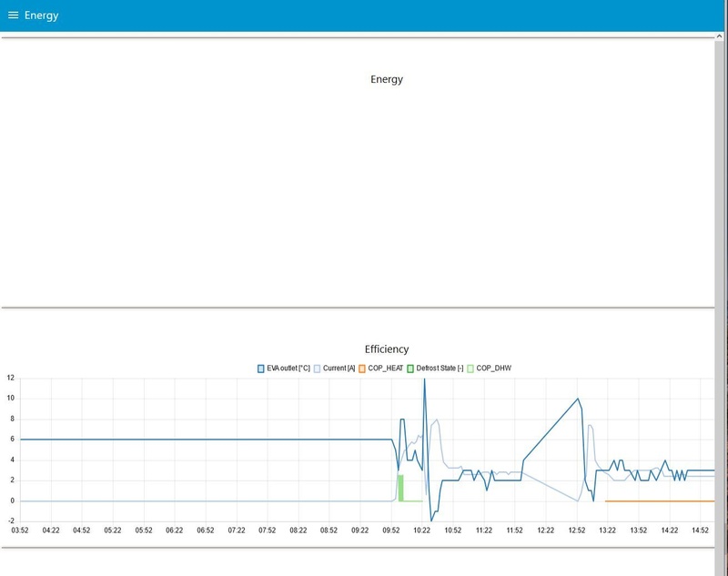Toggle Defrost State legend box
This screenshot has height=576, width=728.
click(410, 369)
